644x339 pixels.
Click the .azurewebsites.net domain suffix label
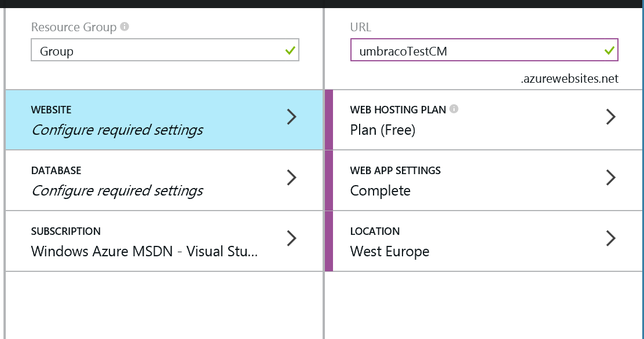coord(570,79)
